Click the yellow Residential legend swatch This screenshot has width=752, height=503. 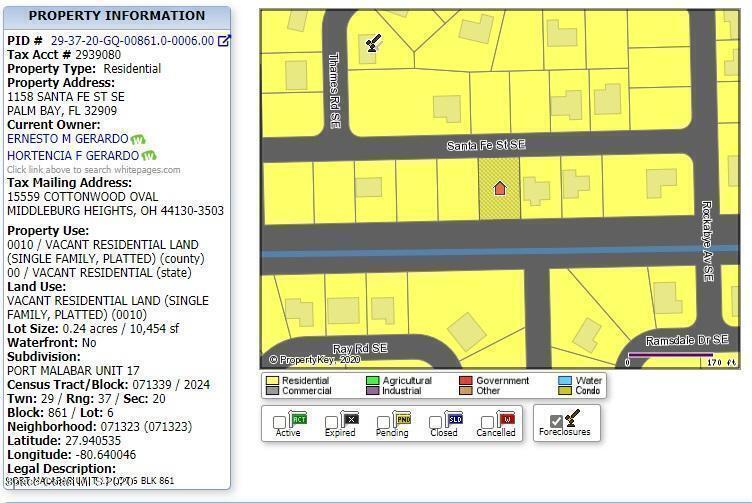[x=271, y=380]
